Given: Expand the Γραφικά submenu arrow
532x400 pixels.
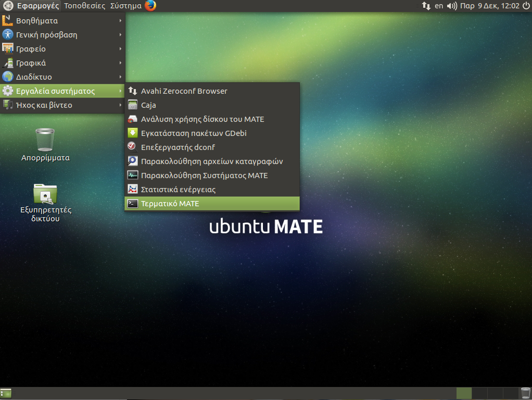Looking at the screenshot, I should 120,63.
